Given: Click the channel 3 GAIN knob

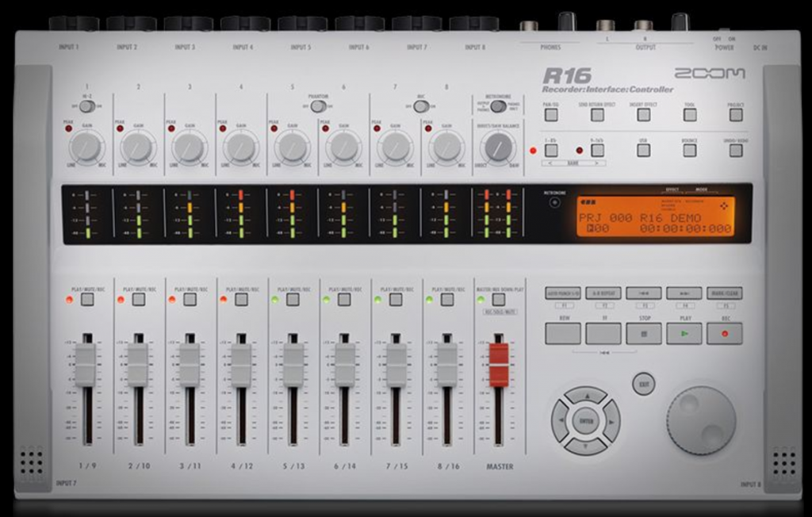Looking at the screenshot, I should pyautogui.click(x=189, y=147).
